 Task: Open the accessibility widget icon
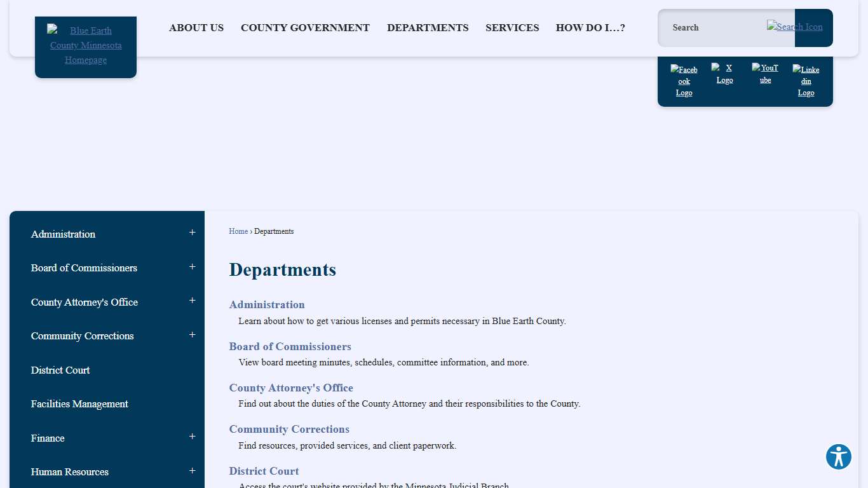[838, 456]
